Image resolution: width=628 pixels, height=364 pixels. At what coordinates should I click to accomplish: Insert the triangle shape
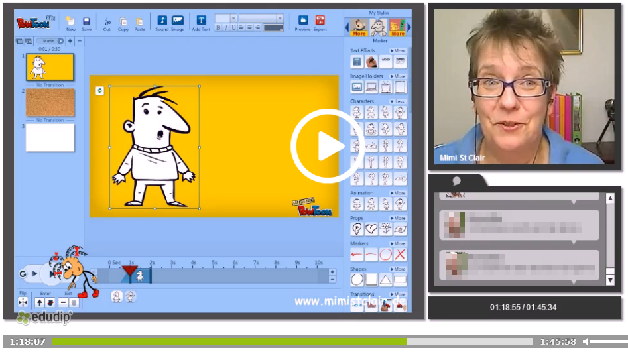click(x=386, y=280)
